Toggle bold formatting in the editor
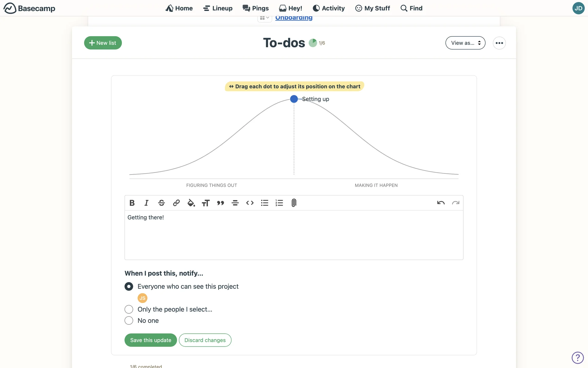Image resolution: width=588 pixels, height=368 pixels. click(132, 203)
